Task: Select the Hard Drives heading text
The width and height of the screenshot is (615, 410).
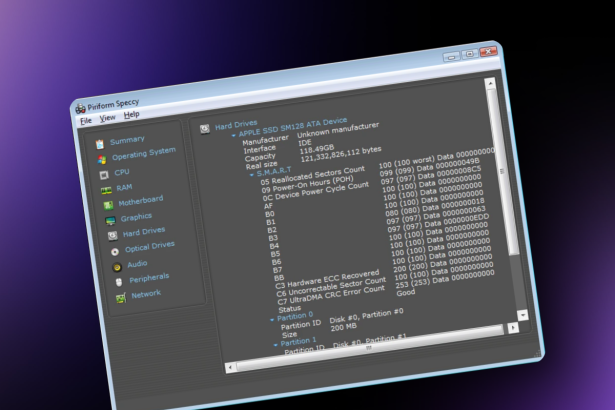Action: 236,125
